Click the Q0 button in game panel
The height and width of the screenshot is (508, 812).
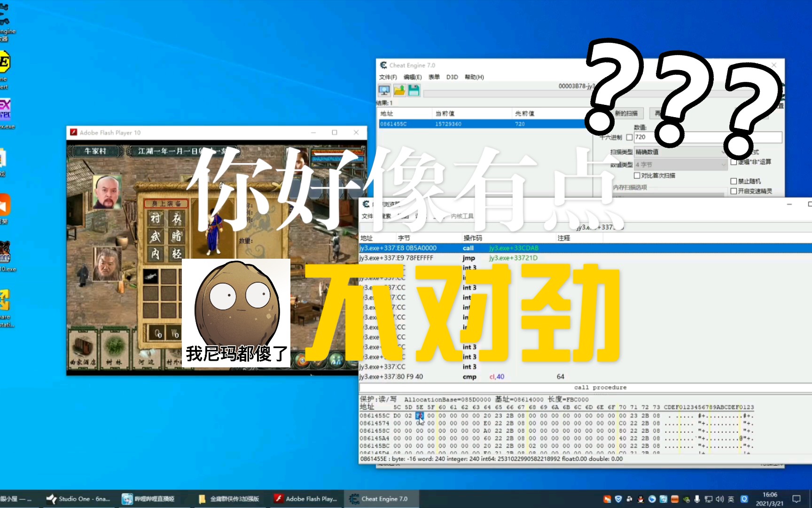point(158,333)
